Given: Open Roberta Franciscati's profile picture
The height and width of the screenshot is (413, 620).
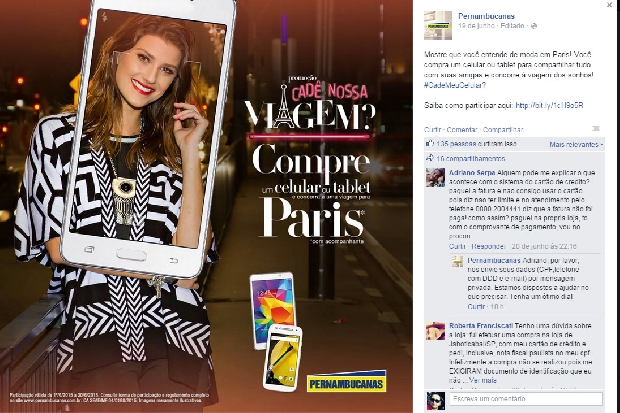Looking at the screenshot, I should click(x=435, y=331).
